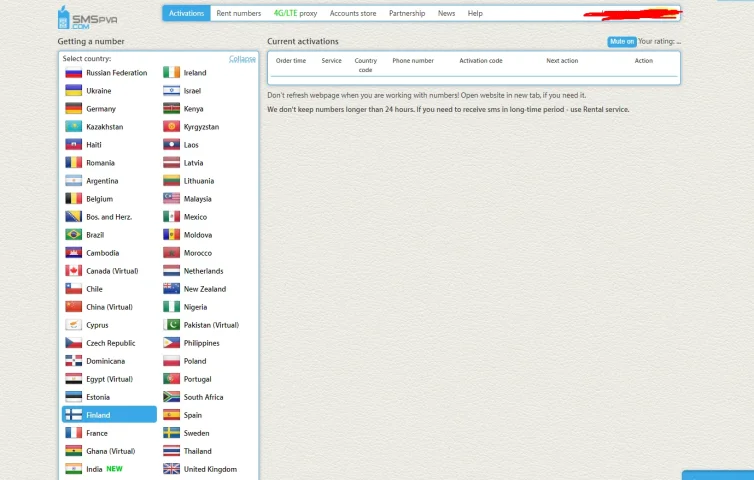The width and height of the screenshot is (754, 480).
Task: Open the Rent numbers tab
Action: pyautogui.click(x=239, y=13)
